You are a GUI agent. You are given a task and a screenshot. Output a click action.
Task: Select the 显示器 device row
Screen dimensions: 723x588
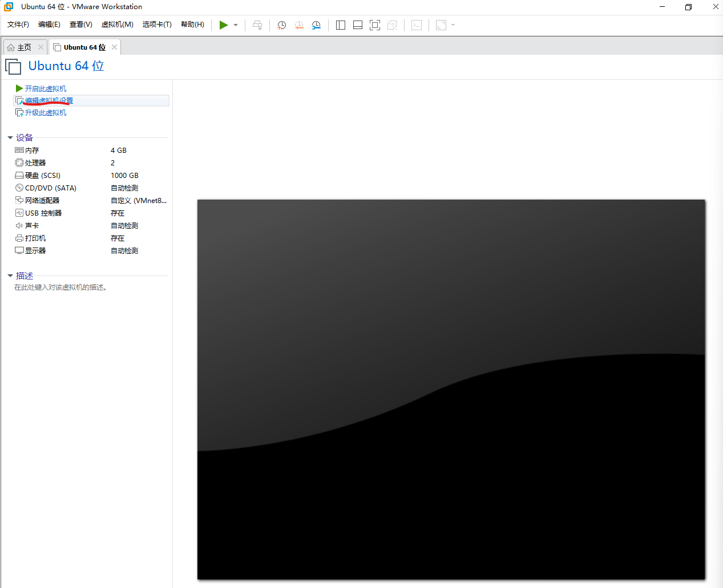point(91,250)
